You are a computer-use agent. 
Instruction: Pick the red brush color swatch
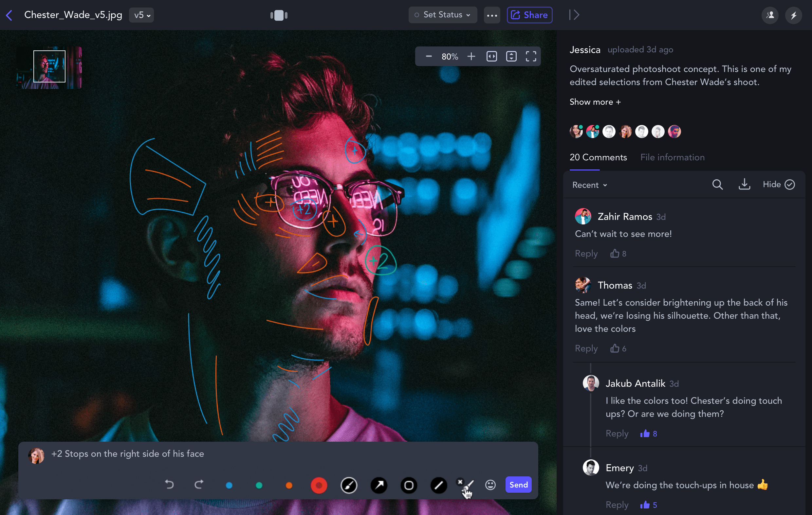pyautogui.click(x=319, y=485)
